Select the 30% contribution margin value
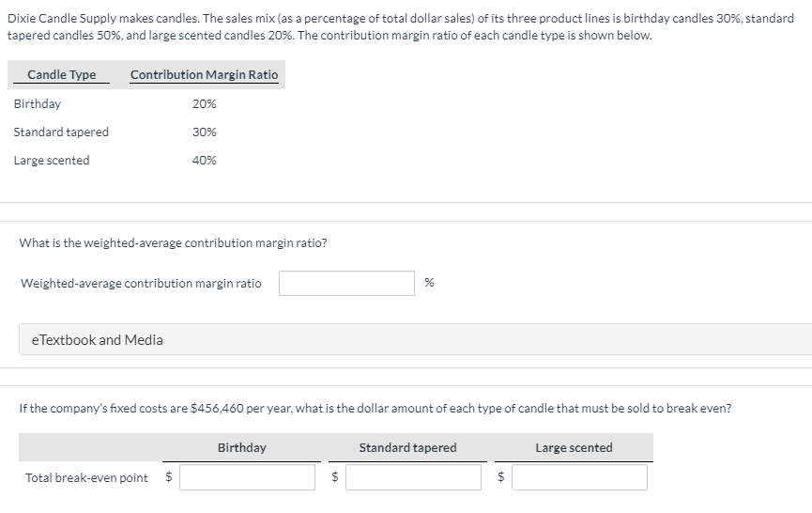The height and width of the screenshot is (513, 812). (204, 132)
